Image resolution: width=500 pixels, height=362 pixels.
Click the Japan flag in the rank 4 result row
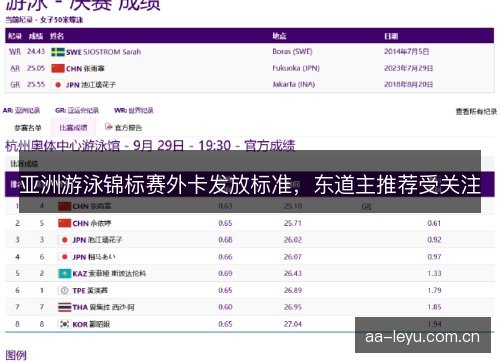pyautogui.click(x=64, y=257)
